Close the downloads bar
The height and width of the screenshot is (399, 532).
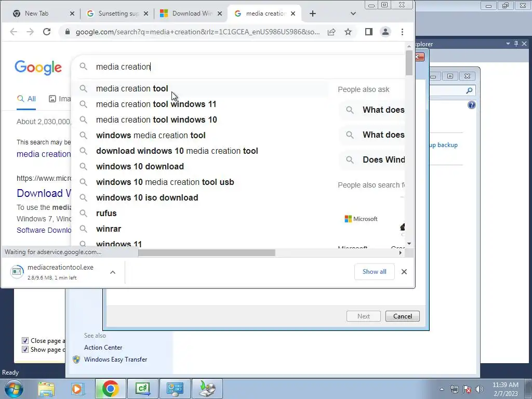[x=404, y=272]
